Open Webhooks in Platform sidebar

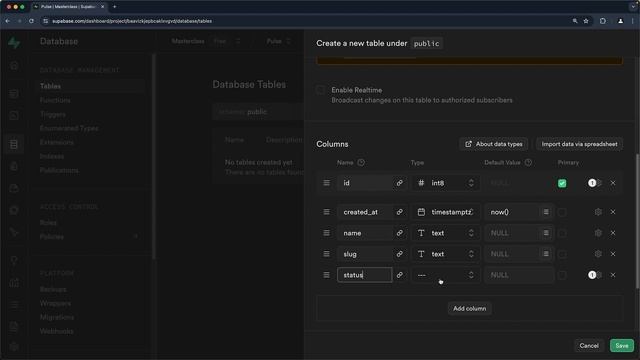pyautogui.click(x=57, y=331)
